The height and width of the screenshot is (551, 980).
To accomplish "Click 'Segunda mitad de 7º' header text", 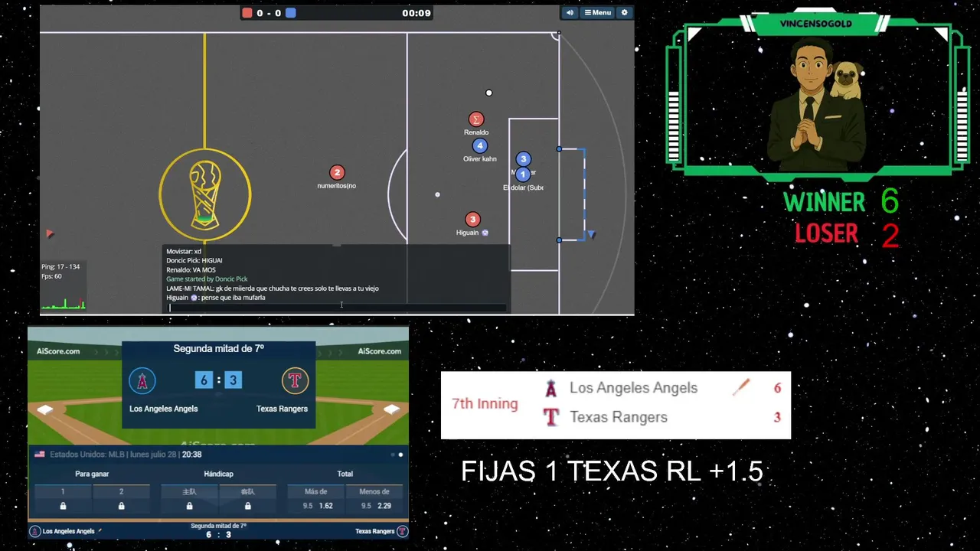I will coord(219,348).
